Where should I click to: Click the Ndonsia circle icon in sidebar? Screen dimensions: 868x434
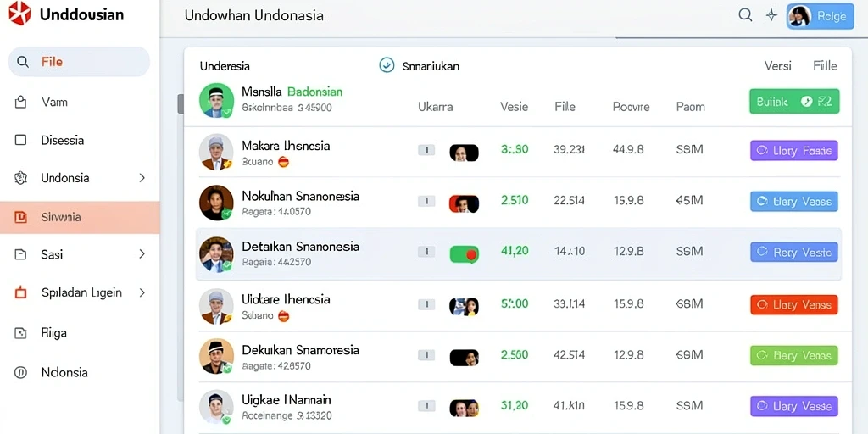click(x=20, y=373)
